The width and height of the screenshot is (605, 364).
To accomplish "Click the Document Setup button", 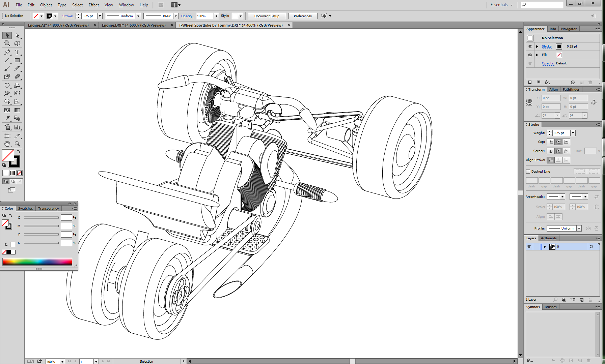I will [x=267, y=16].
